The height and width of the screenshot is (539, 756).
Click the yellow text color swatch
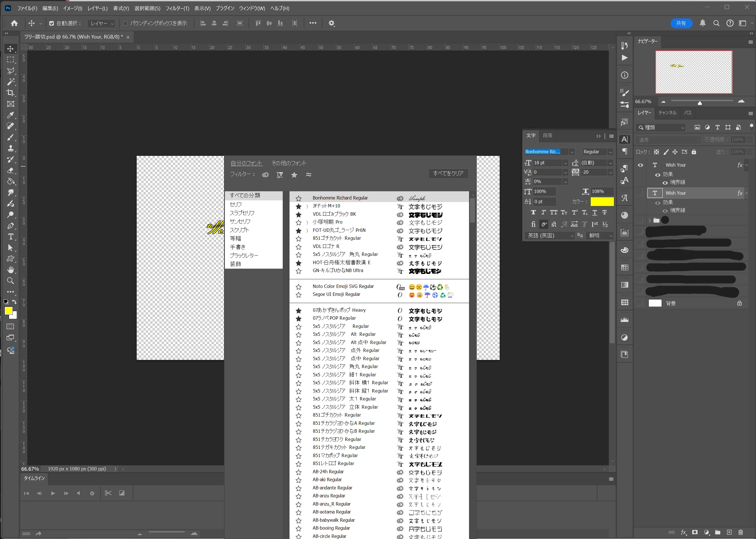coord(602,201)
